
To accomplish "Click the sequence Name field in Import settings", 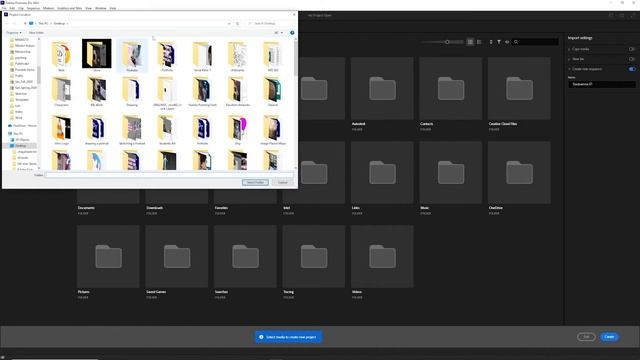I will tap(602, 84).
